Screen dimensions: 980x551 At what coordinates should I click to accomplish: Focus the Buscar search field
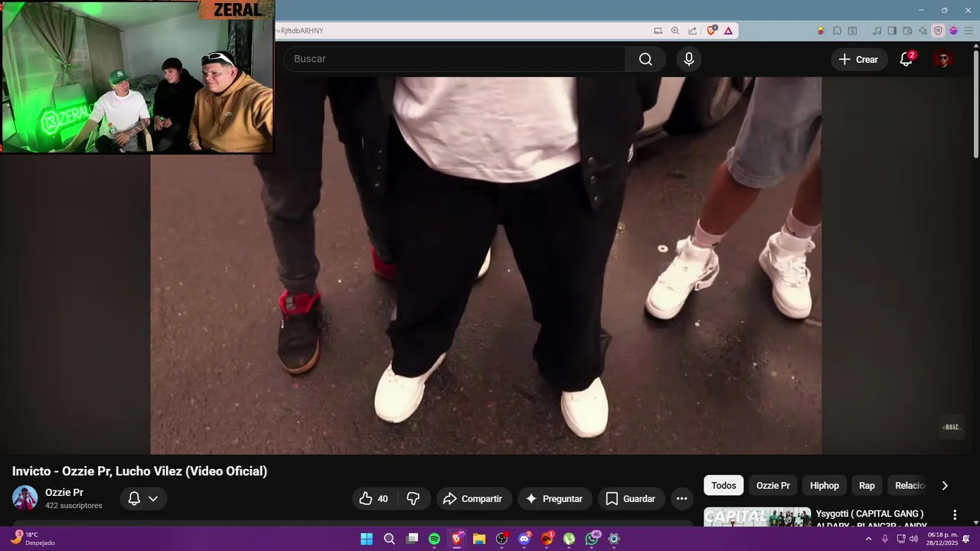pyautogui.click(x=455, y=59)
